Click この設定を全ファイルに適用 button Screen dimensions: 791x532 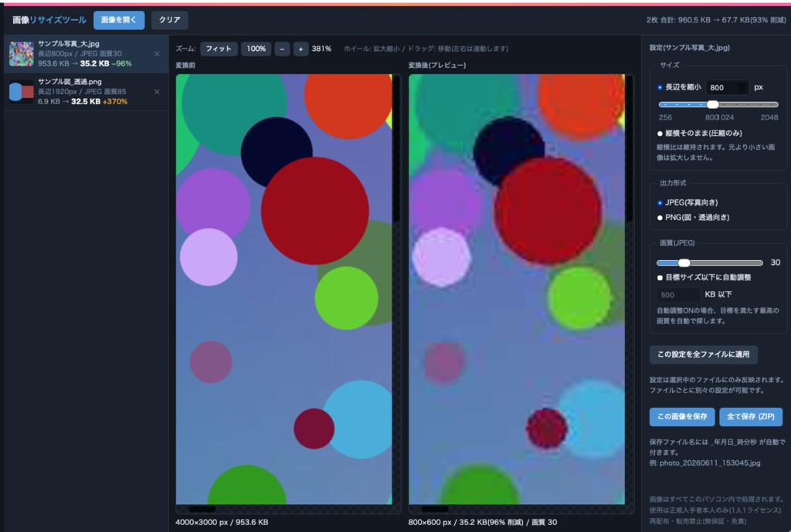coord(703,354)
